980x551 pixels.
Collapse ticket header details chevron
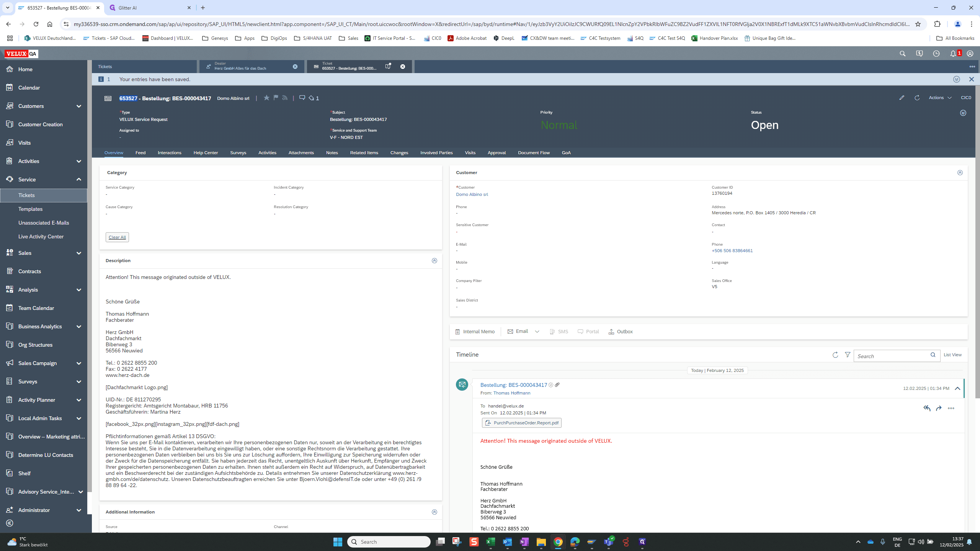click(963, 113)
